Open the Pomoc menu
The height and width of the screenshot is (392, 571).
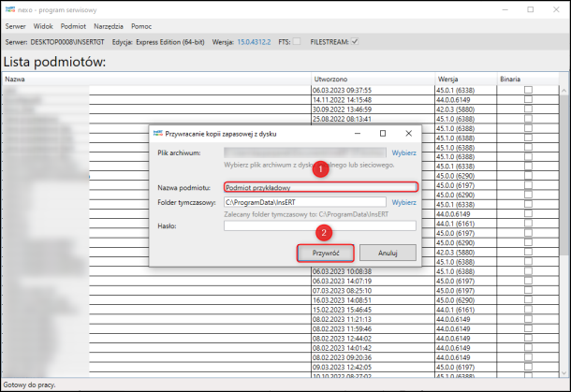tap(141, 26)
